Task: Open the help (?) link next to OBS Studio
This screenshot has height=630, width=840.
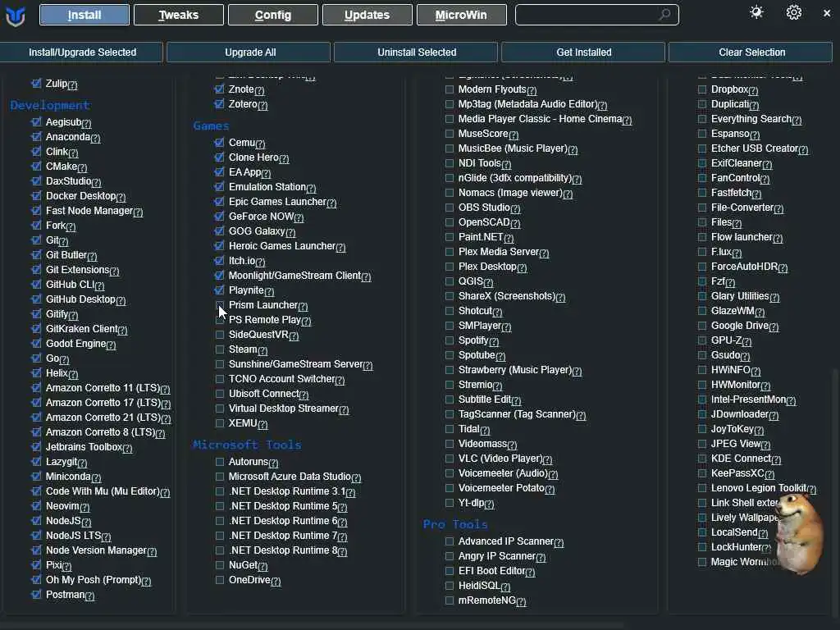Action: [515, 208]
